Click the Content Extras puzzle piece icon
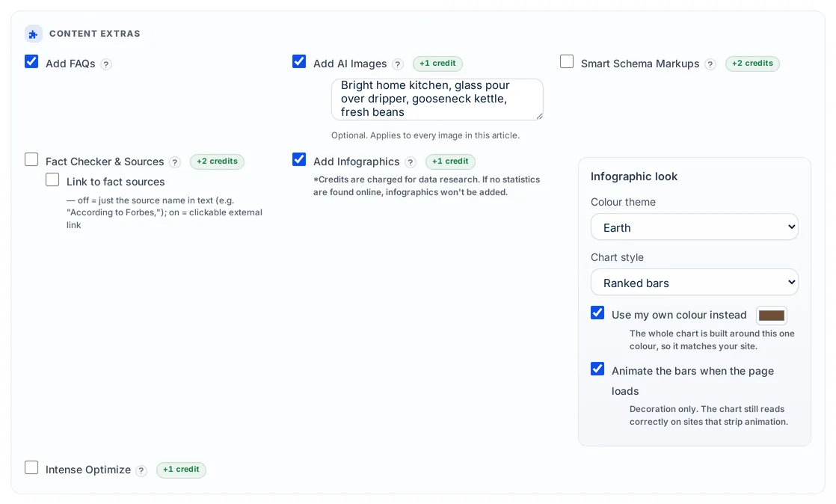 point(34,34)
